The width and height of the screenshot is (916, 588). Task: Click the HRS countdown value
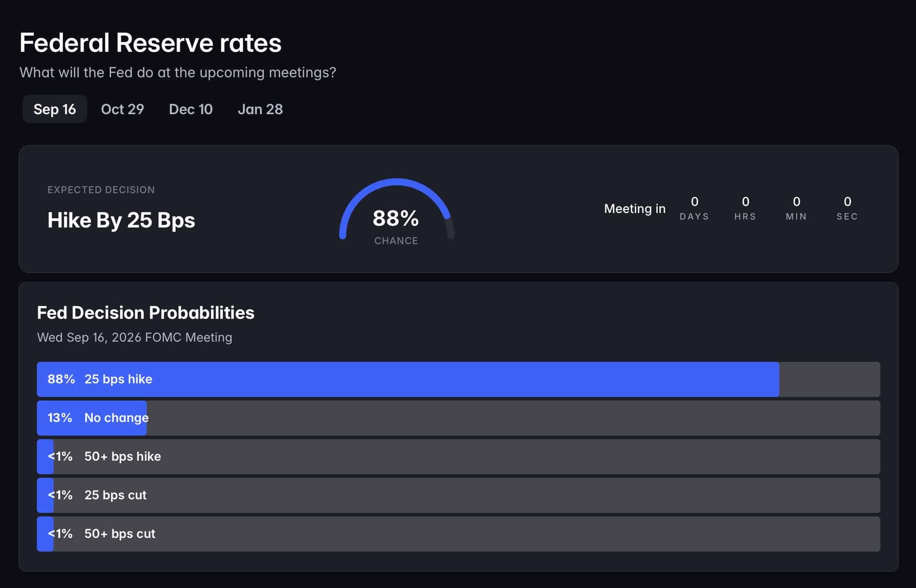tap(746, 202)
